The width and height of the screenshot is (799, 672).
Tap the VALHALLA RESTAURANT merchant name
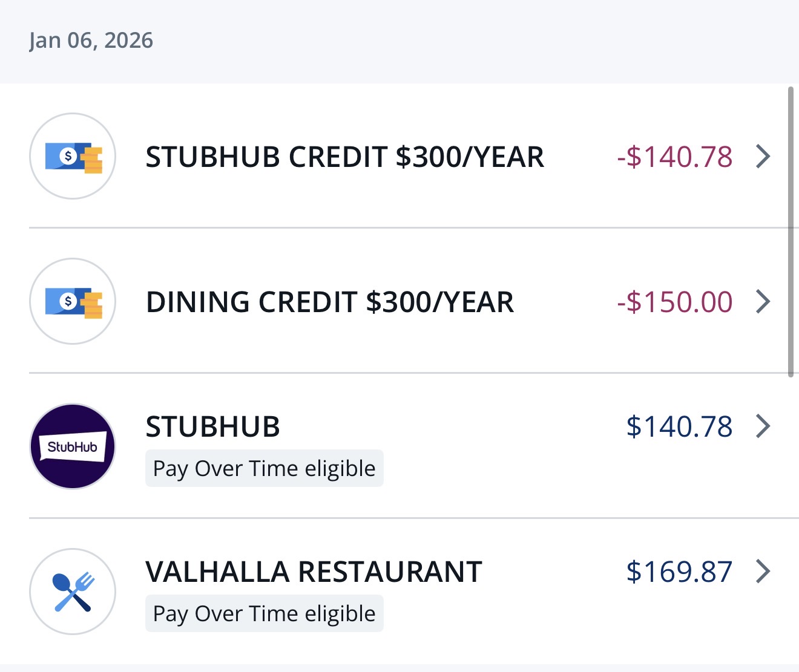[314, 572]
